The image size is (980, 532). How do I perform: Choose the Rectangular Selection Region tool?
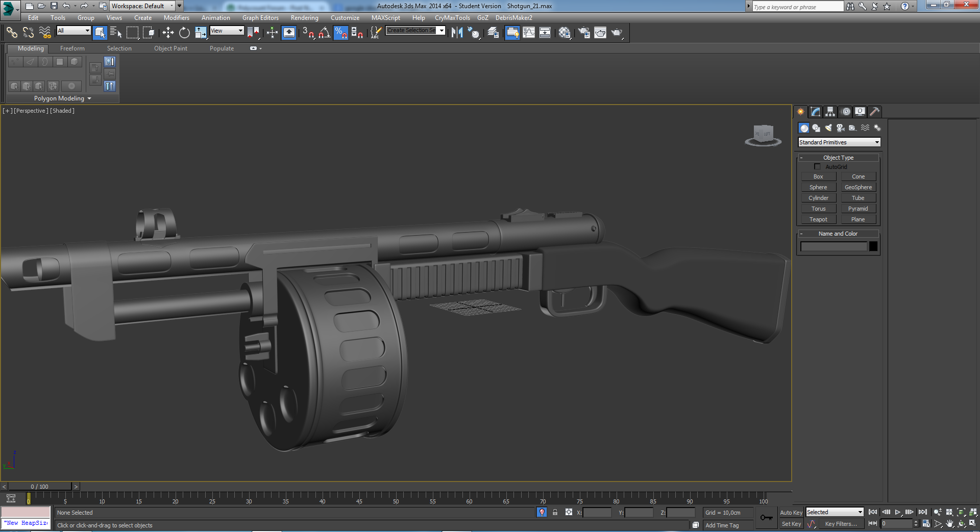(133, 33)
